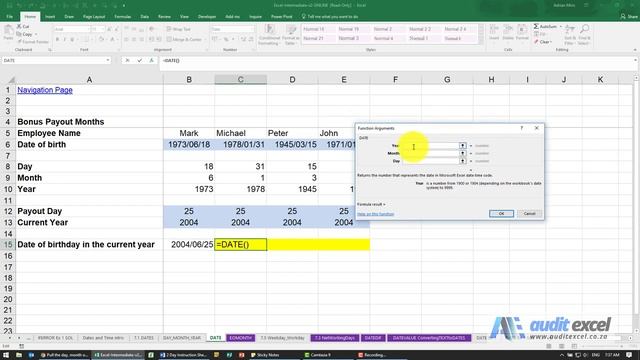Image resolution: width=640 pixels, height=360 pixels.
Task: Expand the formula bar chevron
Action: click(636, 60)
